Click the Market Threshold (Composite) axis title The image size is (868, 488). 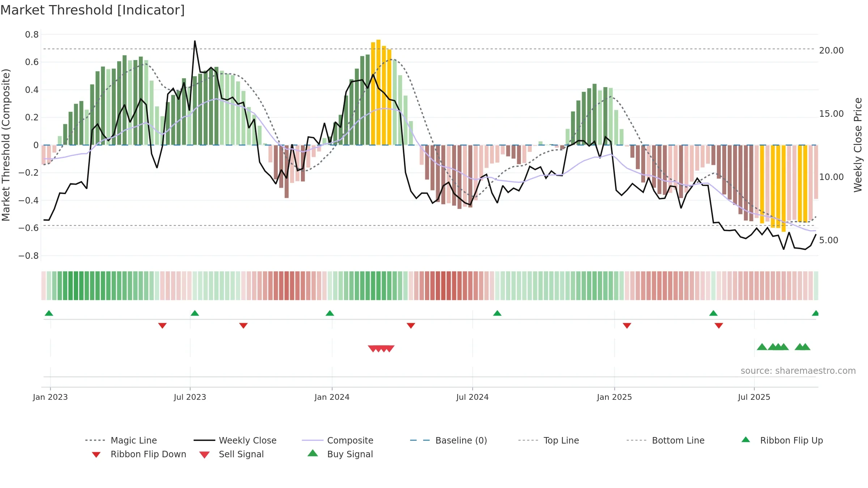6,145
